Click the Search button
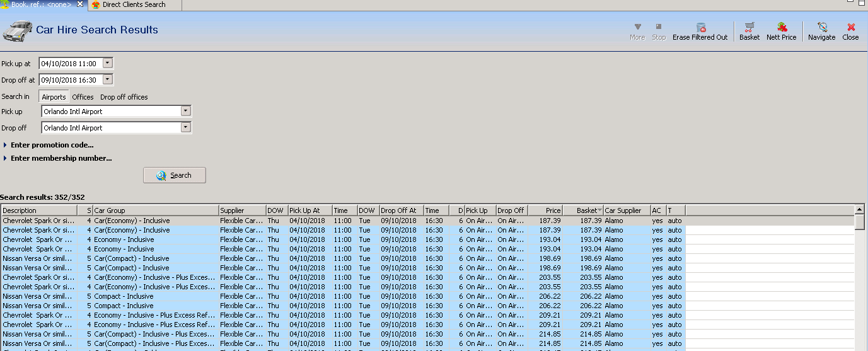Screen dimensions: 868x351 click(x=175, y=175)
